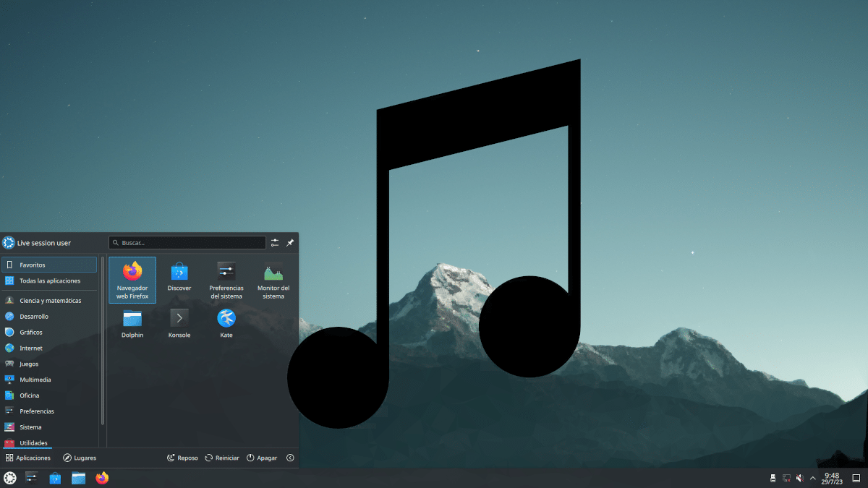
Task: Close launcher via taskbar KDE button
Action: point(9,478)
